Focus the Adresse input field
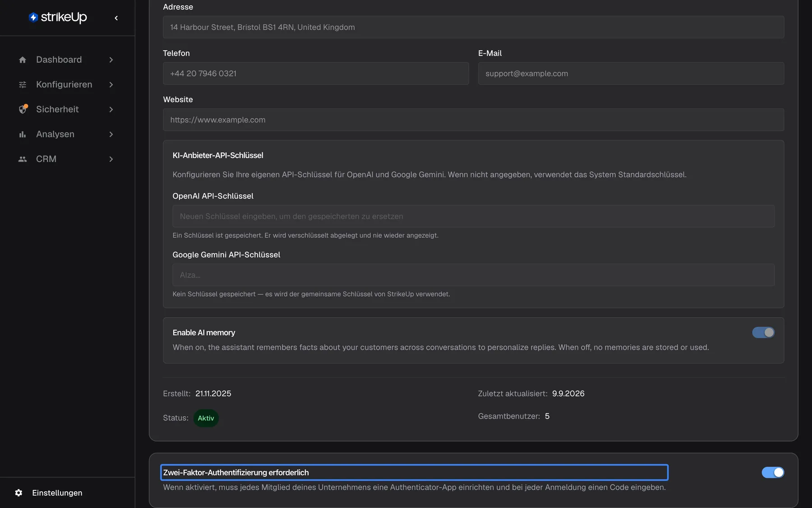This screenshot has height=508, width=812. point(473,27)
